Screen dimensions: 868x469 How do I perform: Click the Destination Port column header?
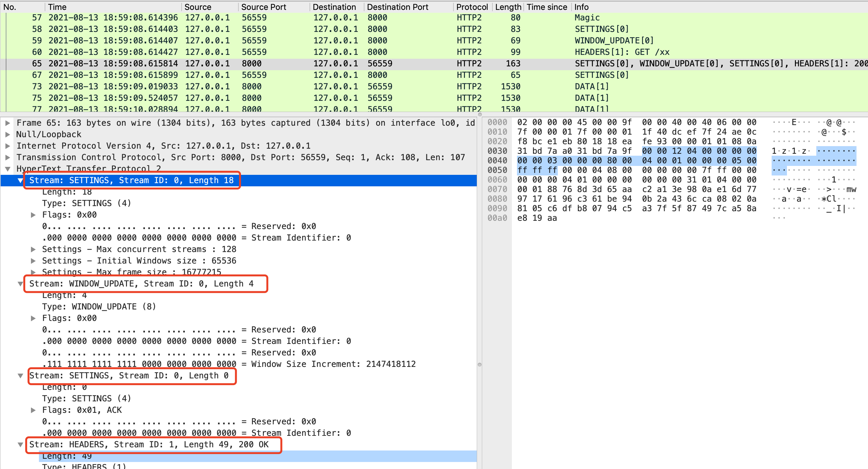click(x=398, y=7)
